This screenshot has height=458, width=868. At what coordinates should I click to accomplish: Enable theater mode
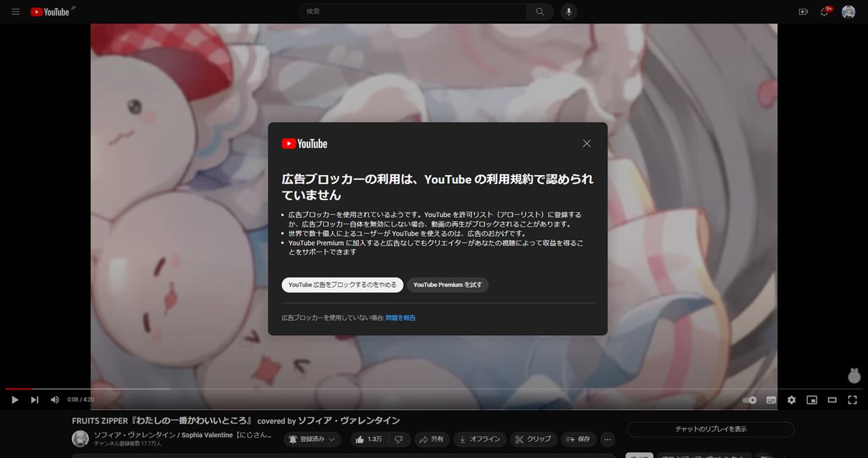[x=832, y=400]
